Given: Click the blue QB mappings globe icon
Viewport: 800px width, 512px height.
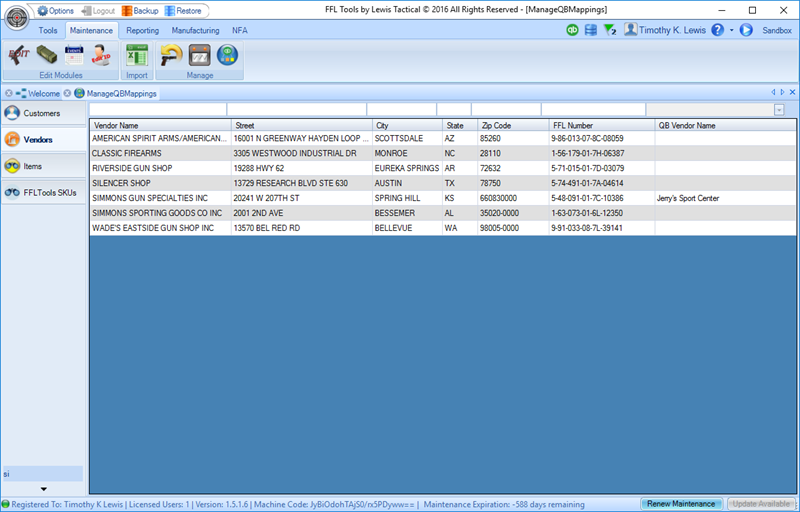Looking at the screenshot, I should point(228,55).
